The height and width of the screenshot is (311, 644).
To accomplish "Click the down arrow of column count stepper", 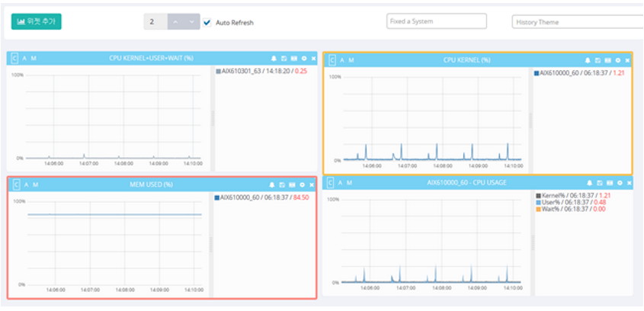I will (x=191, y=22).
